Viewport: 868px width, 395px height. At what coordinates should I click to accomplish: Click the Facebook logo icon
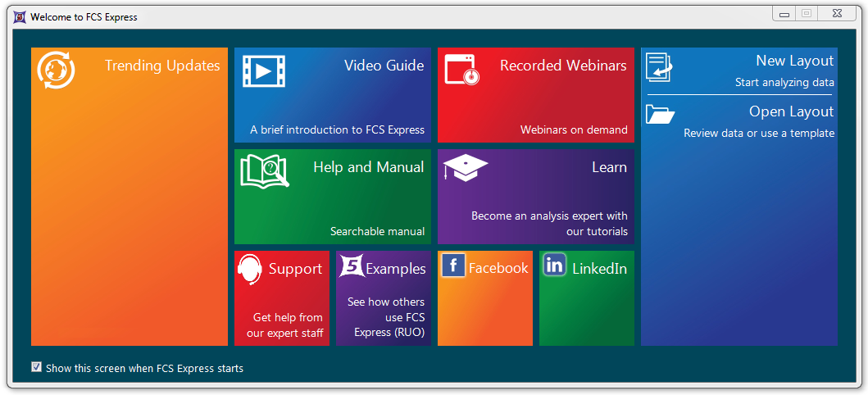pos(453,266)
